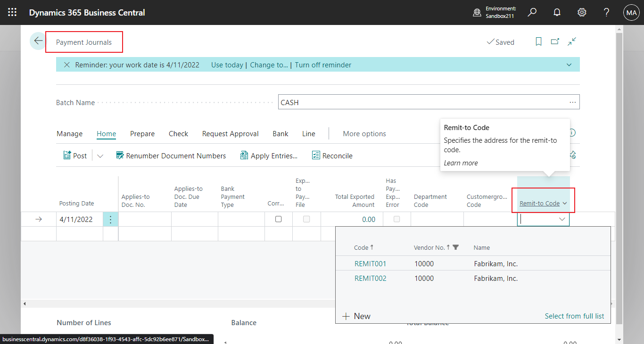Open the search magnifier in the header
The image size is (644, 344).
tap(532, 12)
